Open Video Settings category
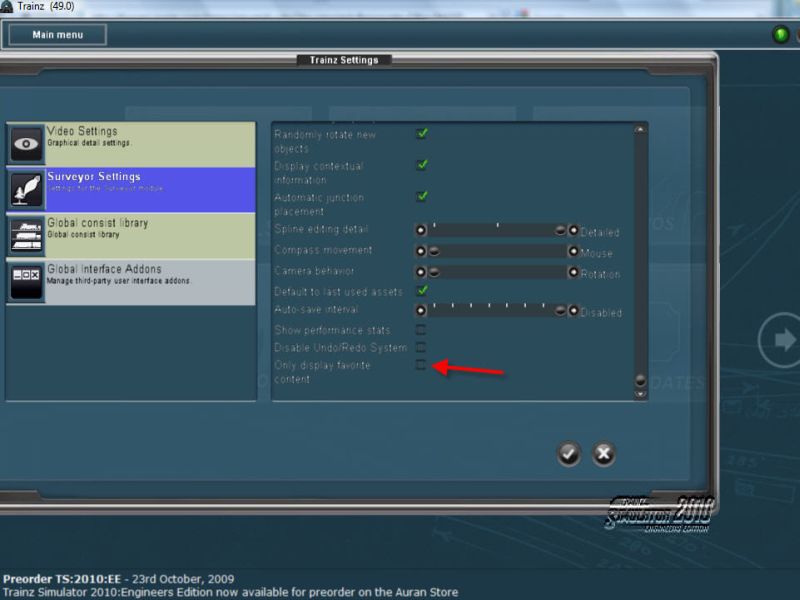This screenshot has width=800, height=600. click(131, 144)
